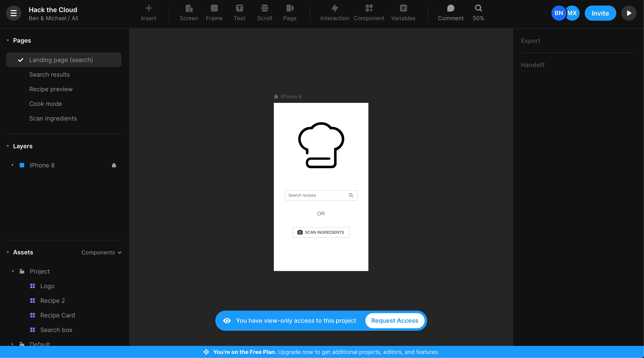Switch to the Search results page
This screenshot has width=644, height=358.
click(x=49, y=75)
